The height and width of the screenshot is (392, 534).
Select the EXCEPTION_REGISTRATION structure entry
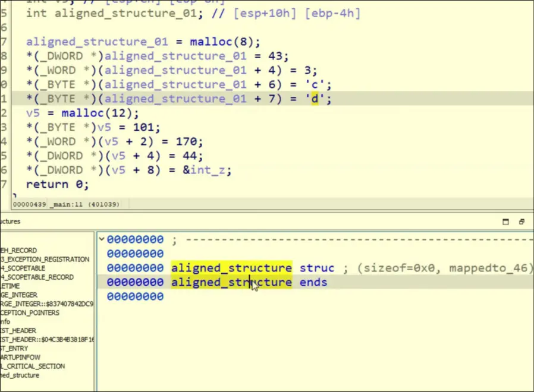(x=45, y=260)
